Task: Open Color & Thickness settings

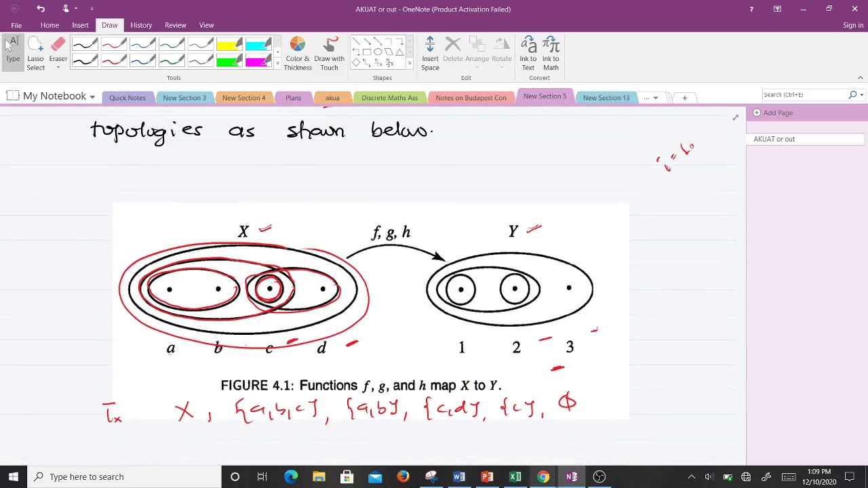Action: tap(298, 54)
